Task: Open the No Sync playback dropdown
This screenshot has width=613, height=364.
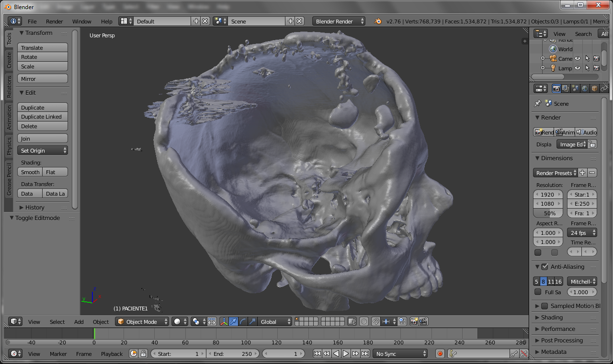Action: (x=400, y=354)
